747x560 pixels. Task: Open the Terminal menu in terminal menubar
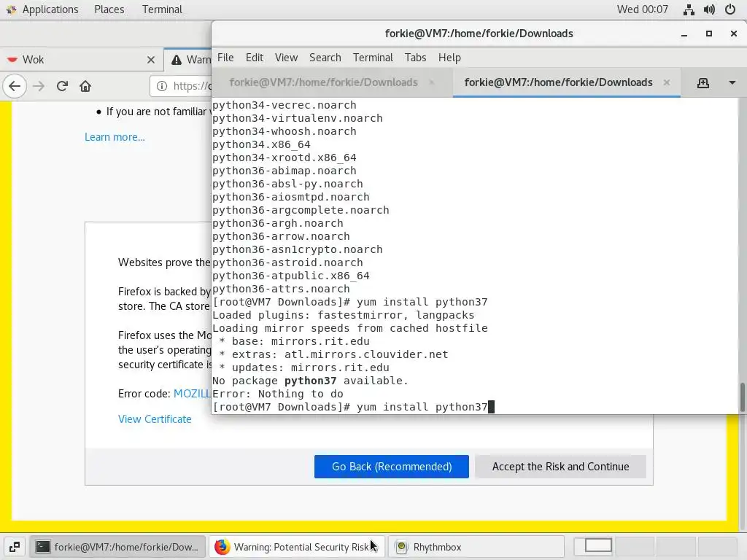click(373, 58)
